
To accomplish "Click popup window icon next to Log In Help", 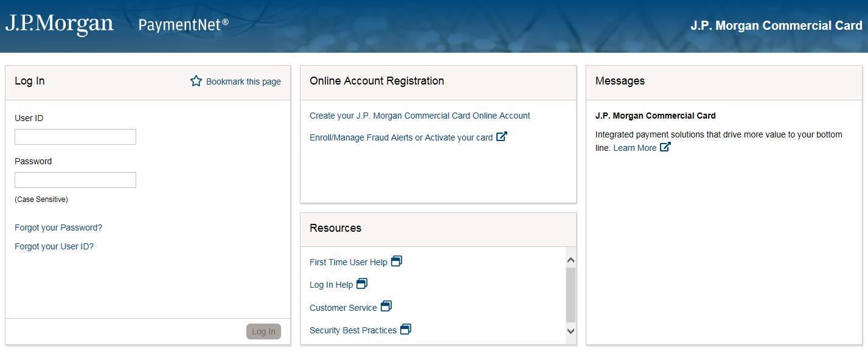I will click(362, 284).
